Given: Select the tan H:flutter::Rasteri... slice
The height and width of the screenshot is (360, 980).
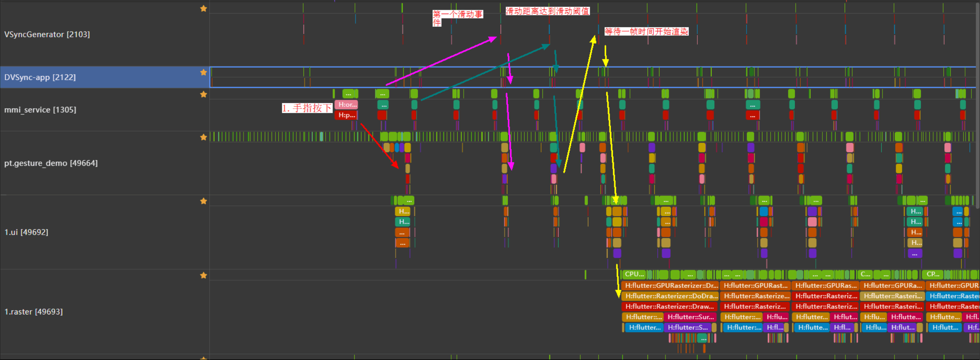Looking at the screenshot, I should click(892, 296).
